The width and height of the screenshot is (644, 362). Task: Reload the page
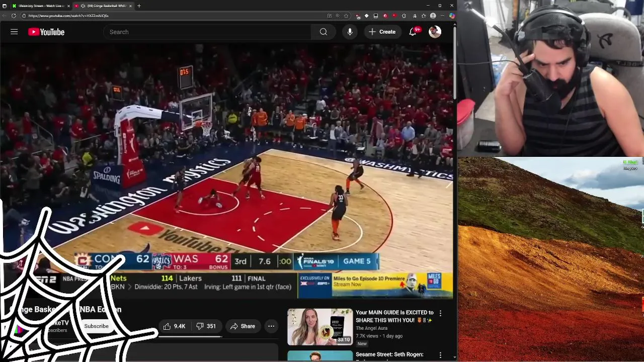point(14,16)
